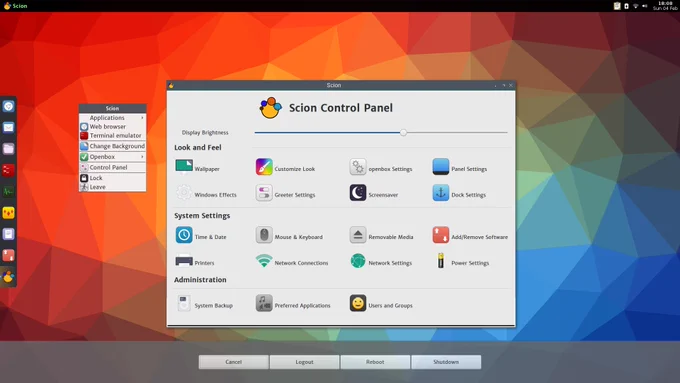Choose Change Background menu entry
The height and width of the screenshot is (383, 680).
coord(112,146)
